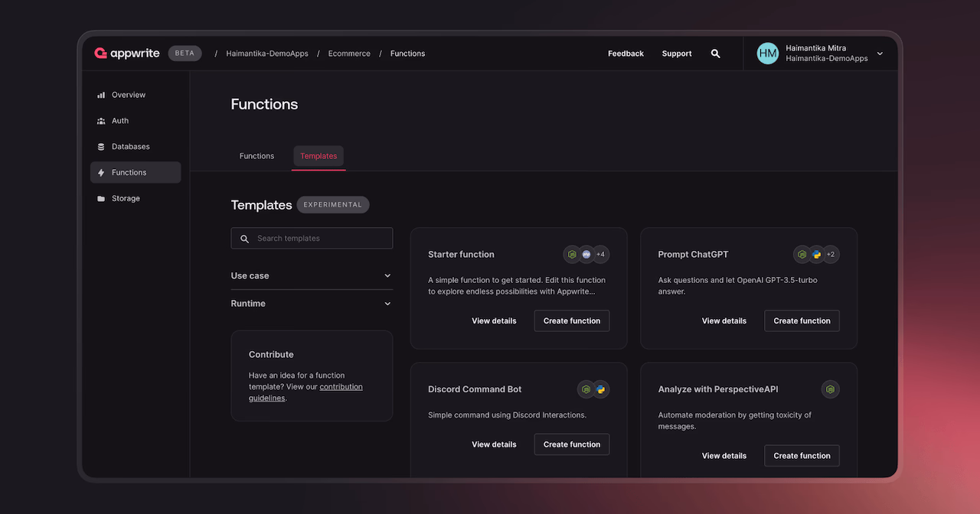Click the Analyze with PerspectiveAPI title
The width and height of the screenshot is (980, 514).
click(x=718, y=389)
